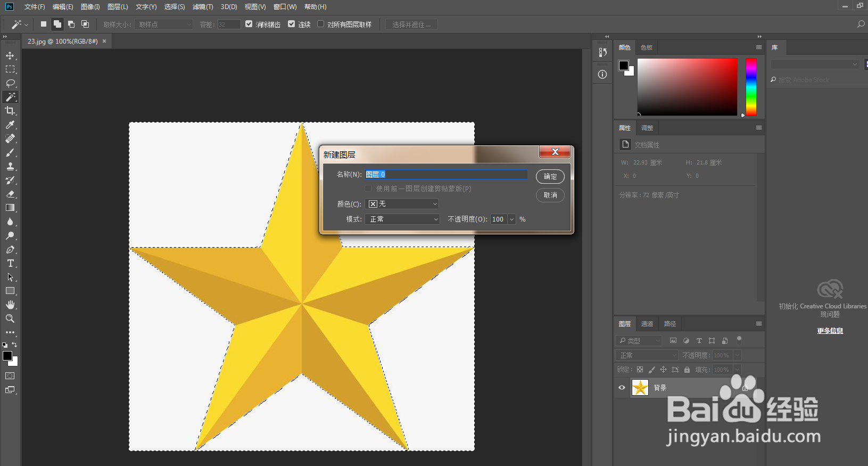868x466 pixels.
Task: Select the Path Selection tool
Action: coord(10,277)
